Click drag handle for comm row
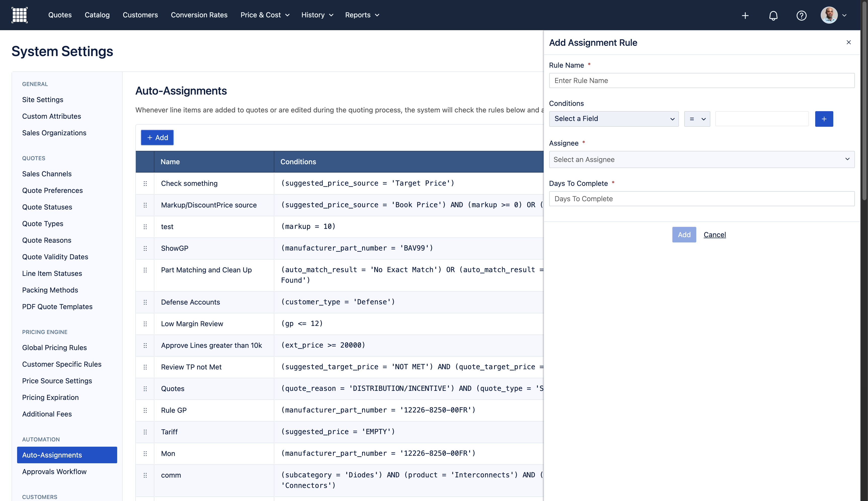The height and width of the screenshot is (501, 868). pos(145,475)
